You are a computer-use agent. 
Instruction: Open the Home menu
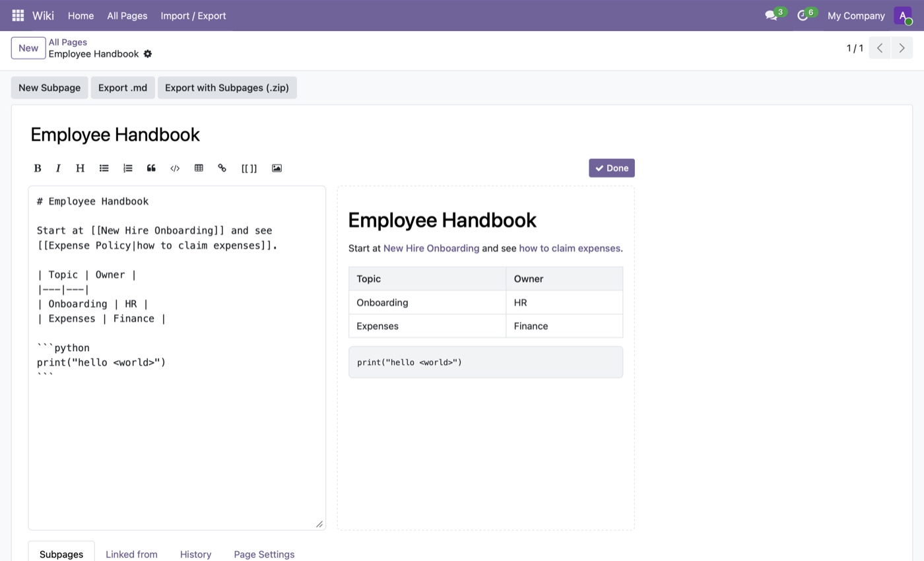click(x=81, y=15)
